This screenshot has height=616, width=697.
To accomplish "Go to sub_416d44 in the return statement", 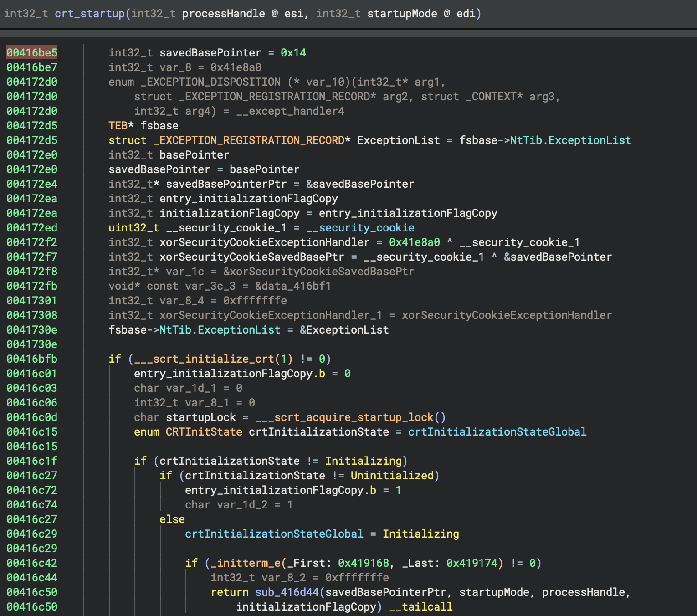I will pos(287,592).
